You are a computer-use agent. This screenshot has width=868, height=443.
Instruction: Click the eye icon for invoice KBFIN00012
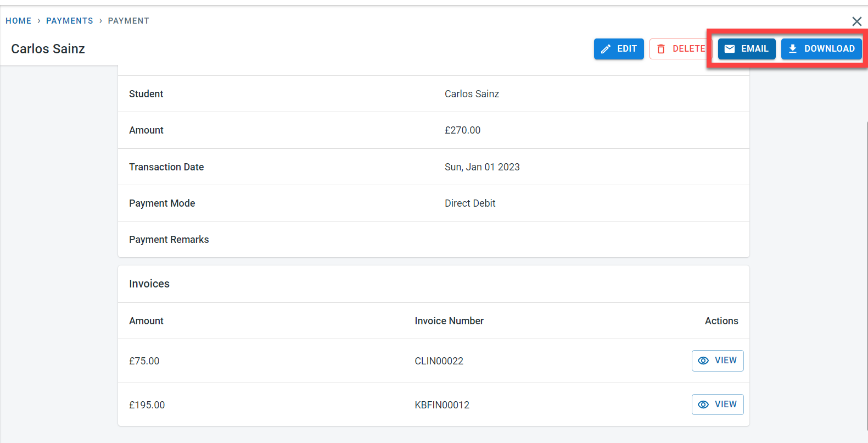(703, 405)
